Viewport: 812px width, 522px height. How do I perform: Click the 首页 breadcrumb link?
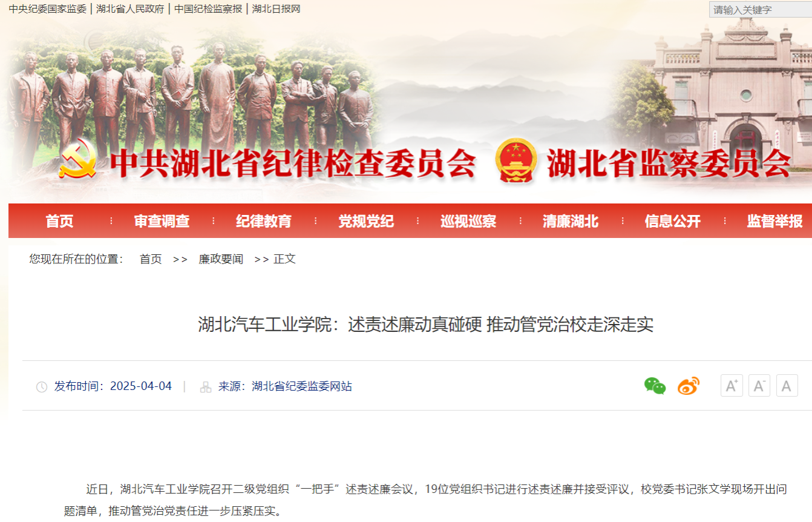pyautogui.click(x=151, y=259)
